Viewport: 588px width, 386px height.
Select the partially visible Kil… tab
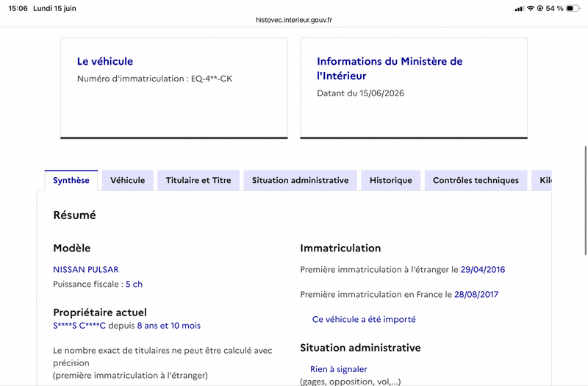[x=542, y=180]
